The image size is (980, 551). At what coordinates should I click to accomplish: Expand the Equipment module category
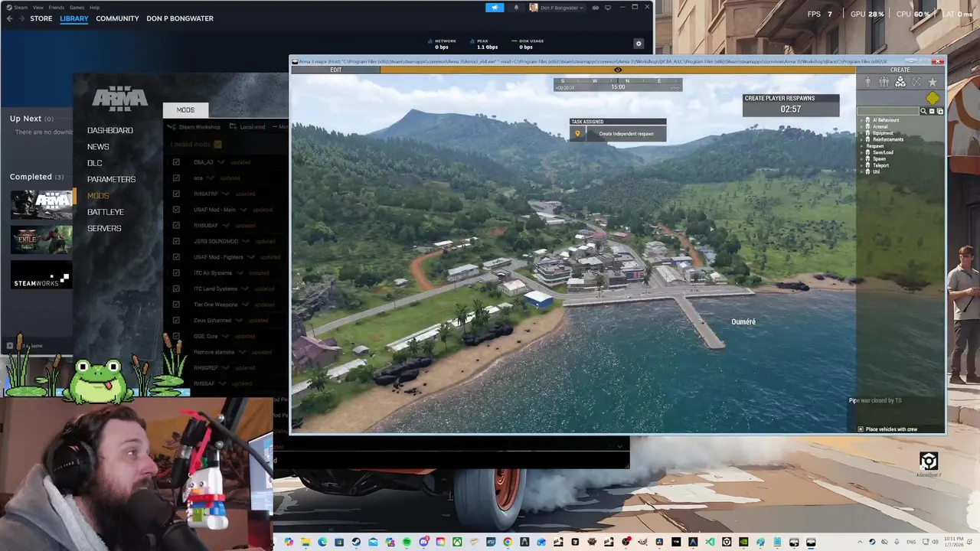(x=861, y=133)
